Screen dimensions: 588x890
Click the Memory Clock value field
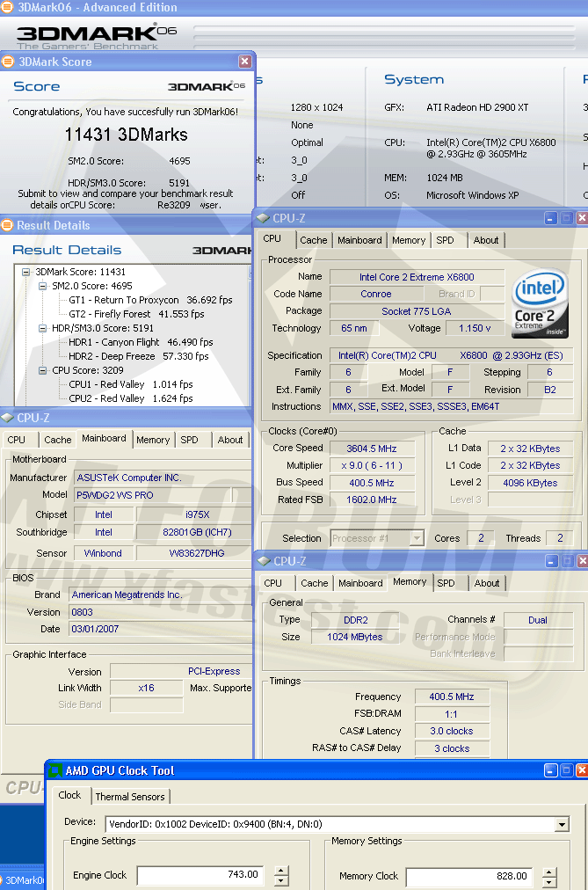click(x=469, y=877)
